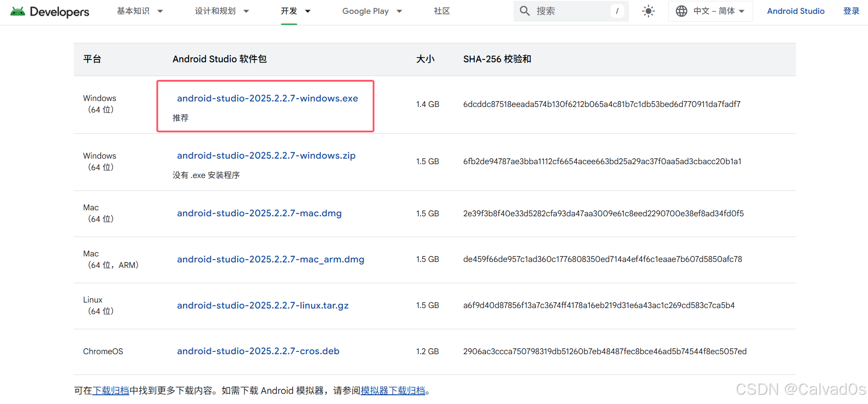The image size is (868, 404).
Task: Click the Linux (64 位) platform cell
Action: (x=98, y=305)
